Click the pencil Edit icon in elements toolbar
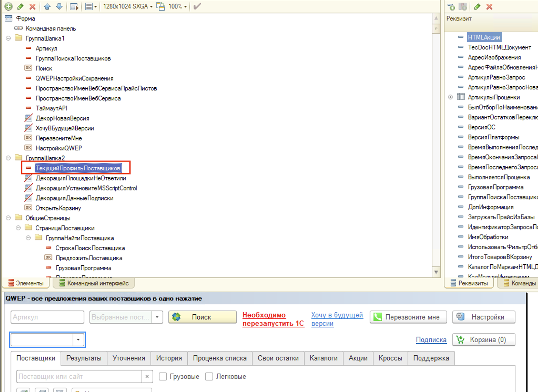Image resolution: width=538 pixels, height=392 pixels. pyautogui.click(x=20, y=6)
